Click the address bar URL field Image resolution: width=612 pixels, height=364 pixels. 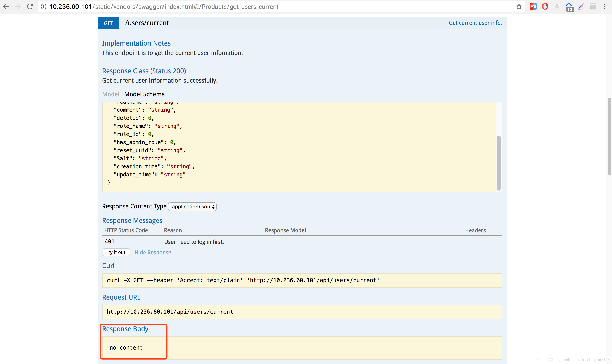pos(281,7)
